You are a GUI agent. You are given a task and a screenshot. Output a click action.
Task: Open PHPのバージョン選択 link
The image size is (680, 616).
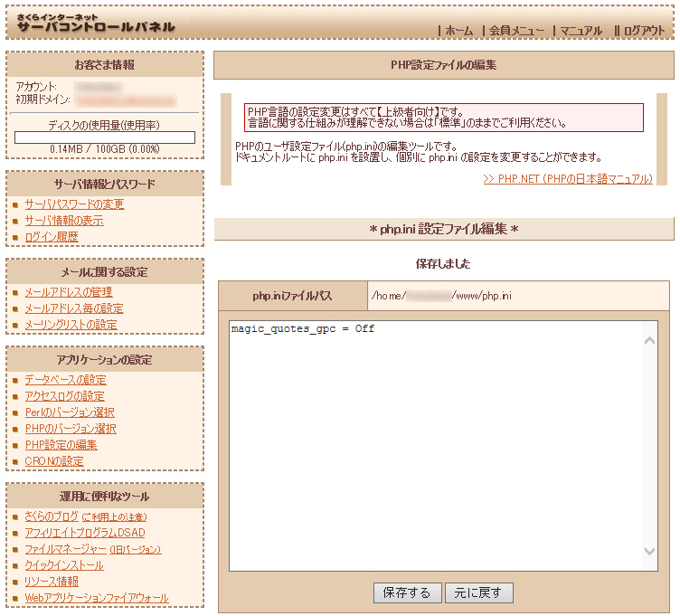[x=71, y=429]
